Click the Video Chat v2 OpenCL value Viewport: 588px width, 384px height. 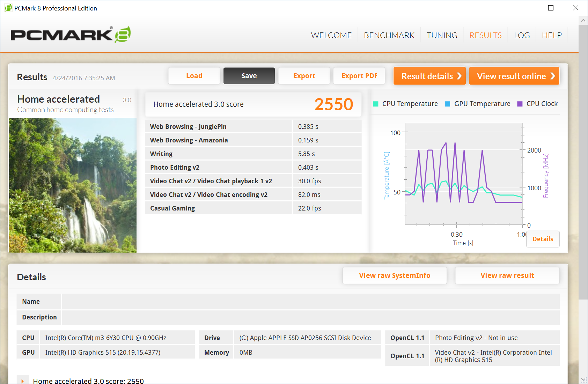click(493, 356)
